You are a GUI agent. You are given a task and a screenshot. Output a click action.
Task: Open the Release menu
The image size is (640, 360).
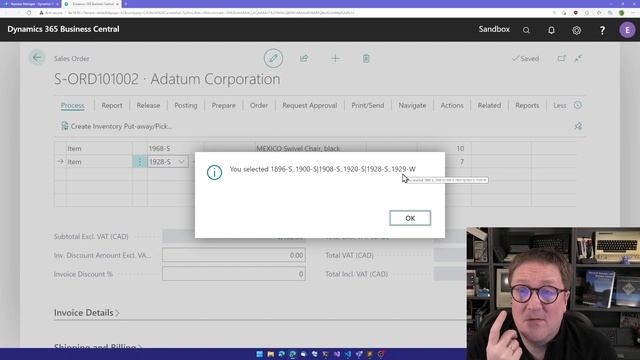tap(148, 105)
